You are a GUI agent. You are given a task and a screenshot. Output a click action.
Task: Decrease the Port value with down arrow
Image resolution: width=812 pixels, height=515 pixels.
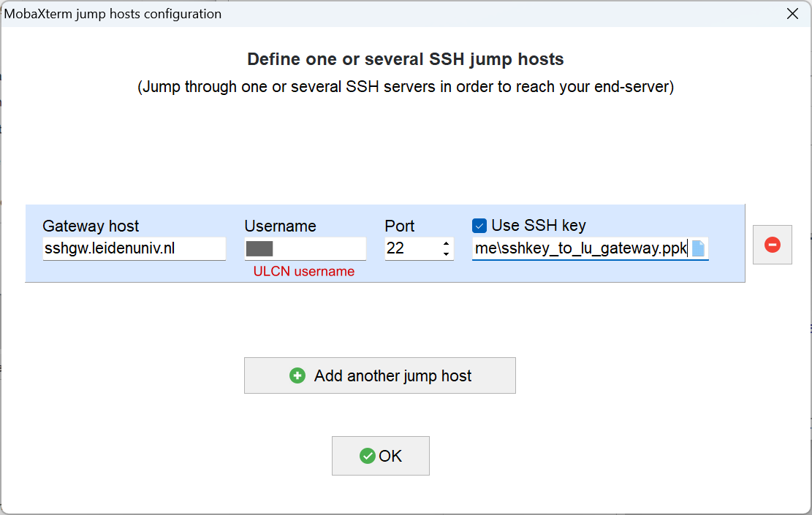446,254
